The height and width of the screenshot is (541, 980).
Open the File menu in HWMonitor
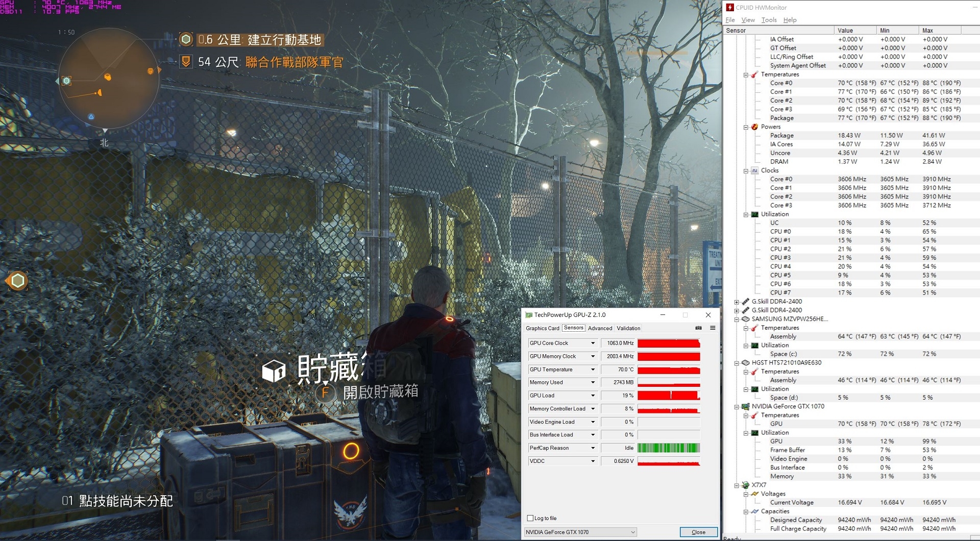pos(730,20)
